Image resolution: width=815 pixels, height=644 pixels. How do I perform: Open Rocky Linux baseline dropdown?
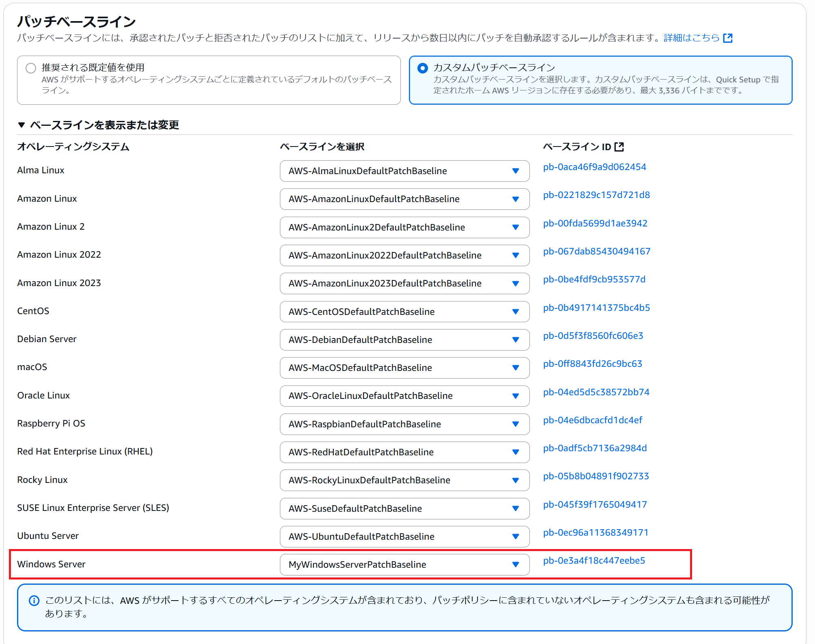click(x=404, y=480)
